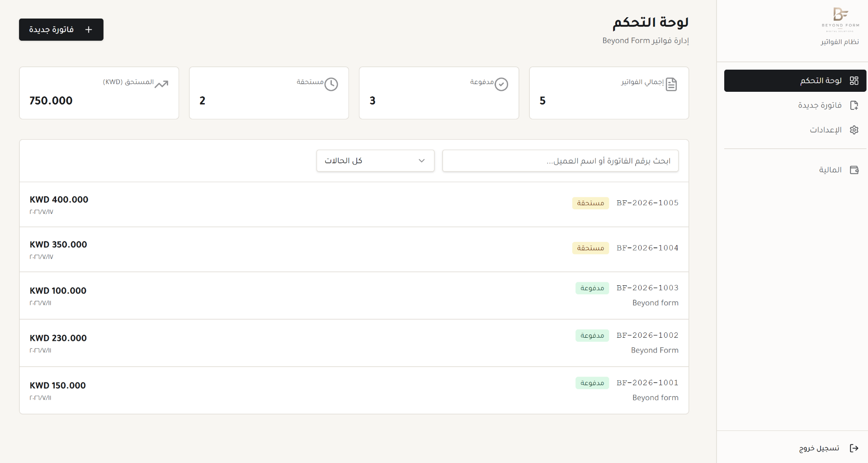The height and width of the screenshot is (463, 868).
Task: Open الإعدادات in the sidebar
Action: coord(795,130)
